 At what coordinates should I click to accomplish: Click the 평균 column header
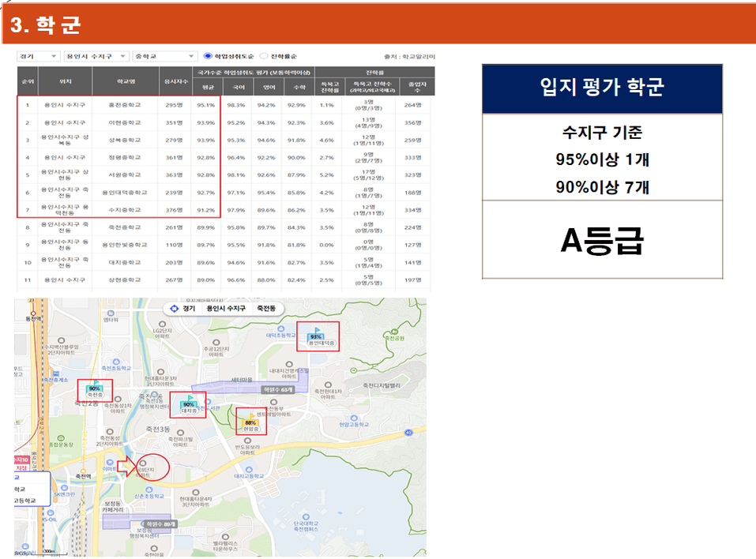[x=208, y=87]
